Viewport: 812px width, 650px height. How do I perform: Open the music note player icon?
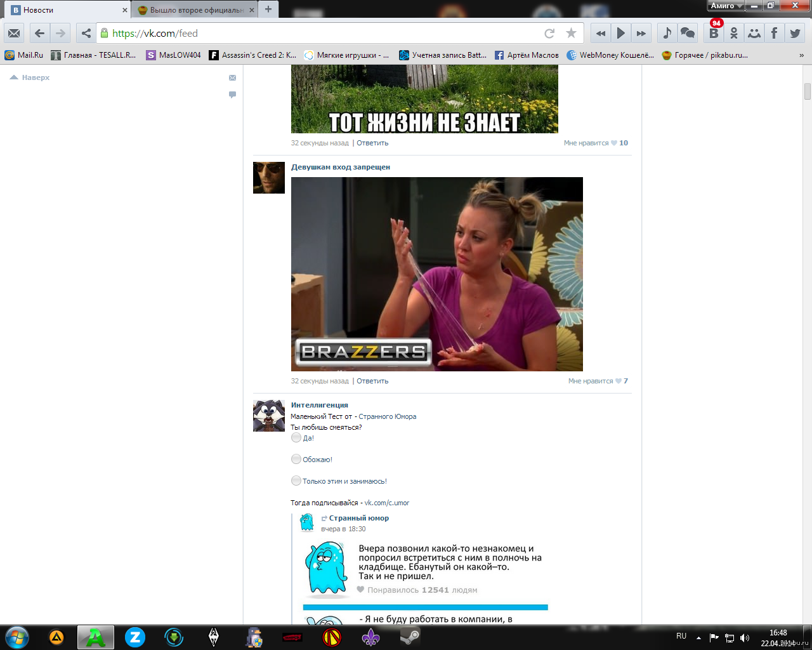point(667,33)
